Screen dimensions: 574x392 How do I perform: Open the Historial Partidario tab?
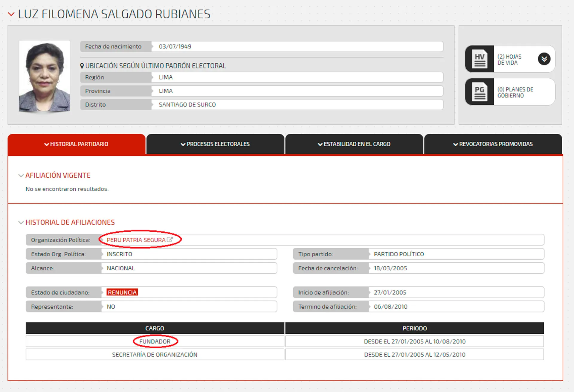[x=77, y=144]
